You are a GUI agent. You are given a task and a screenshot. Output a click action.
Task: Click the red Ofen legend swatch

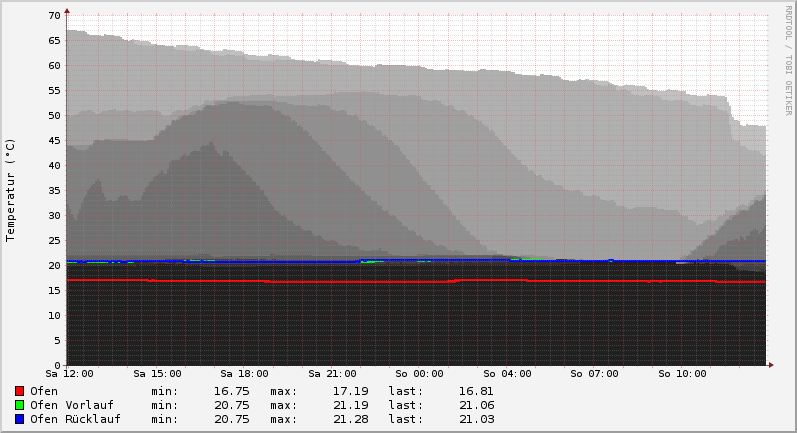pos(19,391)
